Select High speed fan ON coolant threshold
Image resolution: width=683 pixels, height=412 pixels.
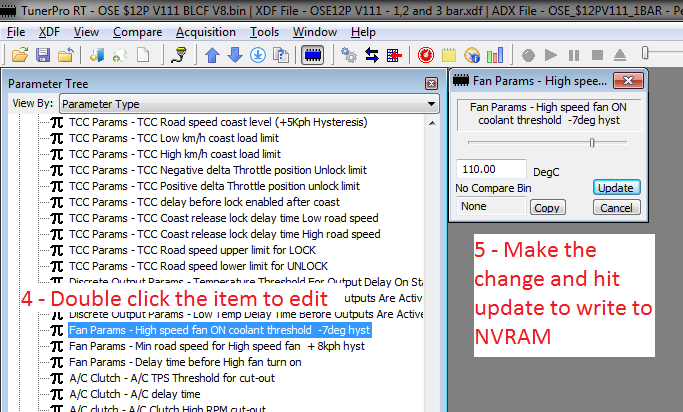[x=220, y=330]
